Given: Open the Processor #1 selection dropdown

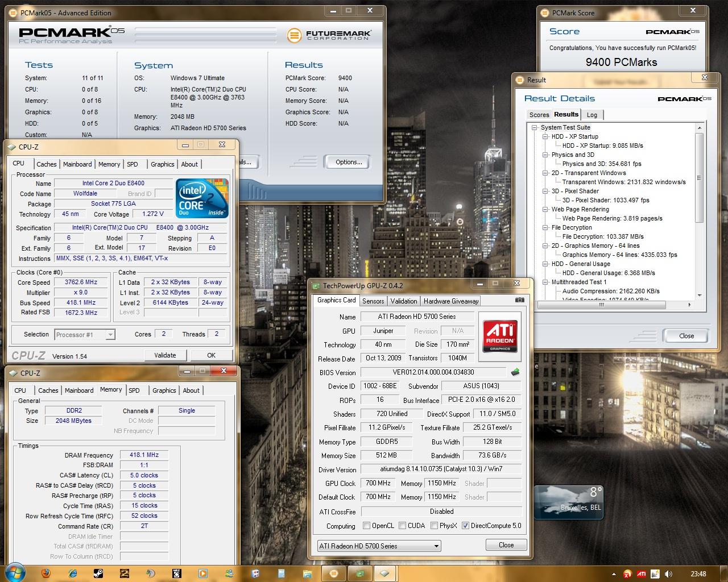Looking at the screenshot, I should (85, 335).
